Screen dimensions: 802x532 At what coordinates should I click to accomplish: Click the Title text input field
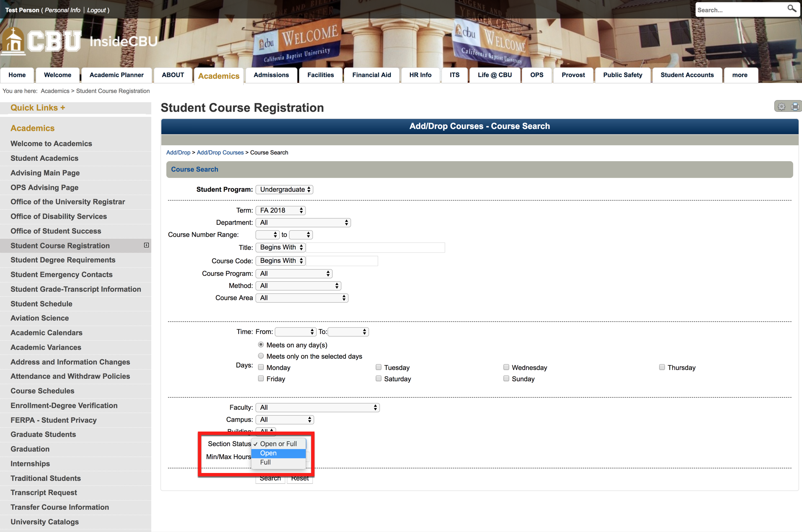coord(376,248)
